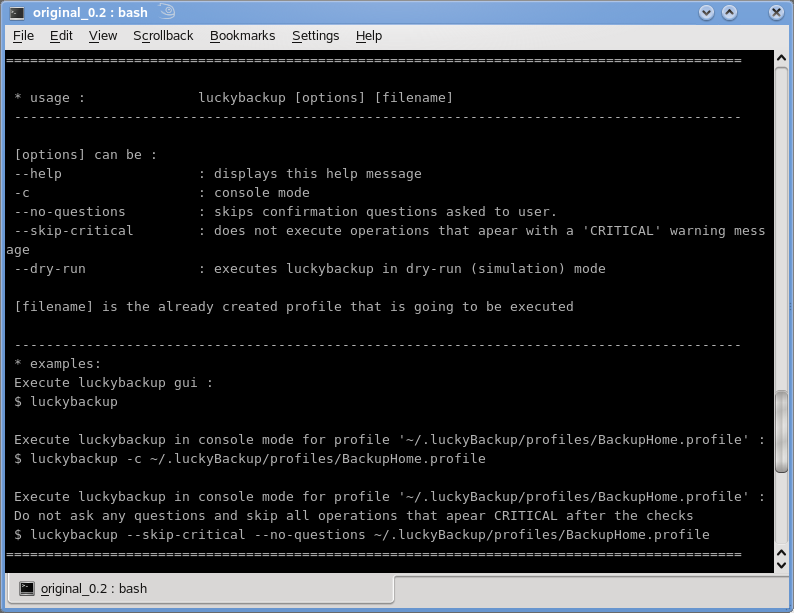Click the '--no-questions' option text
The width and height of the screenshot is (794, 613).
pos(70,212)
